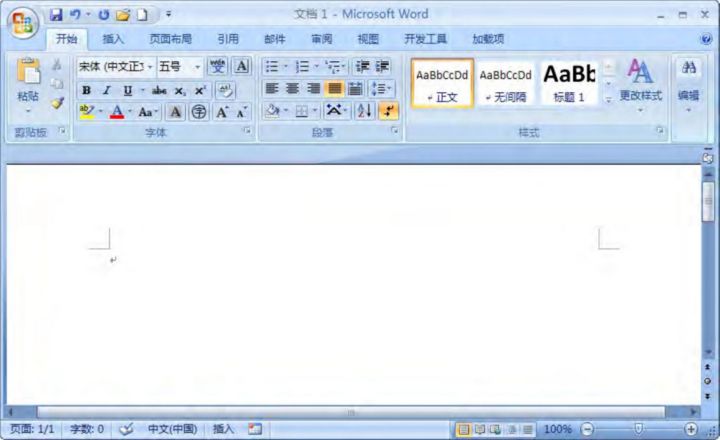Toggle subscript x₂ formatting
Screen dimensions: 720x440
click(x=180, y=90)
